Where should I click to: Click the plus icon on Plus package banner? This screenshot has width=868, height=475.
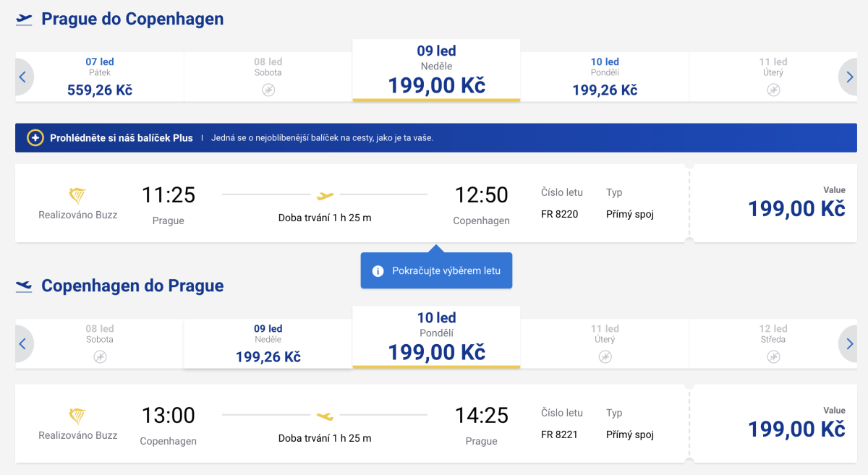pos(35,137)
